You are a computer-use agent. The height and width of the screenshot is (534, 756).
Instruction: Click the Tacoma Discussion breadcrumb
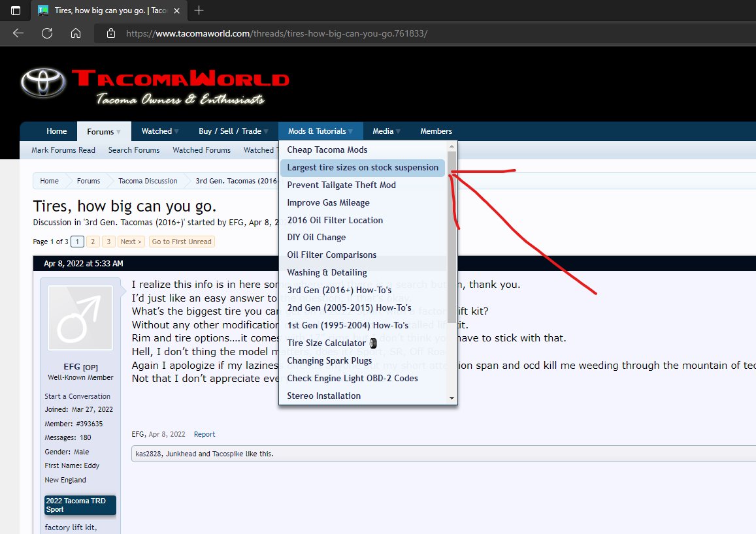pos(148,181)
